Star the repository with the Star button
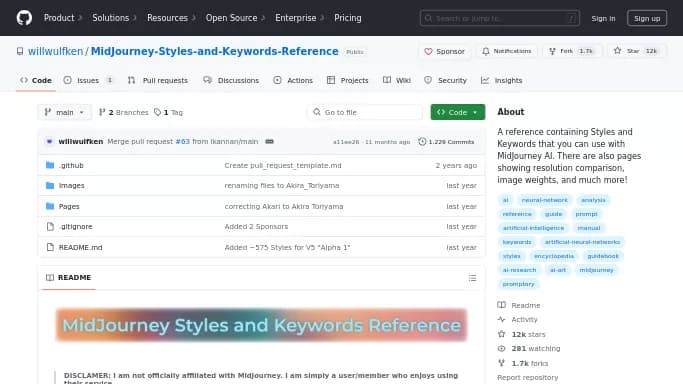This screenshot has width=683, height=384. click(637, 51)
